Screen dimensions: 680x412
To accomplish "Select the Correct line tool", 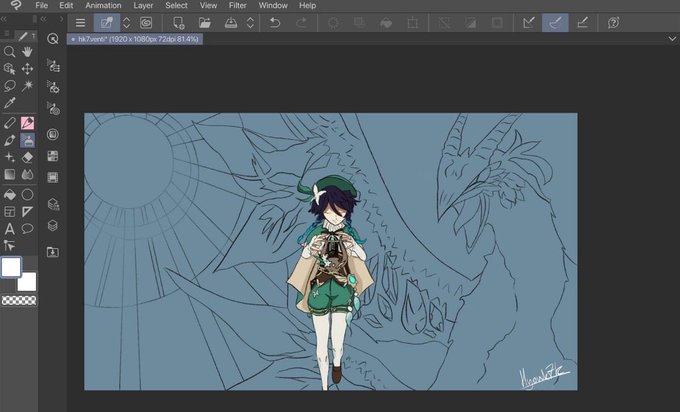I will (x=9, y=245).
